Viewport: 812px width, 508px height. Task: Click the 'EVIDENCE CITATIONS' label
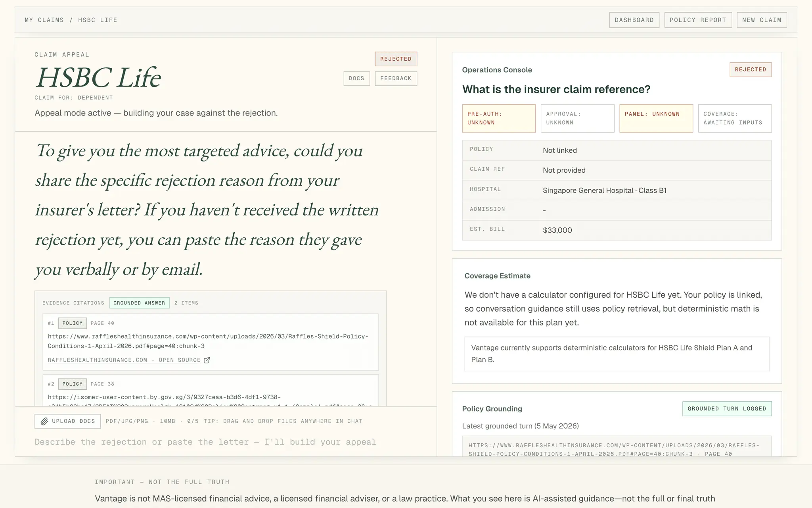tap(73, 303)
